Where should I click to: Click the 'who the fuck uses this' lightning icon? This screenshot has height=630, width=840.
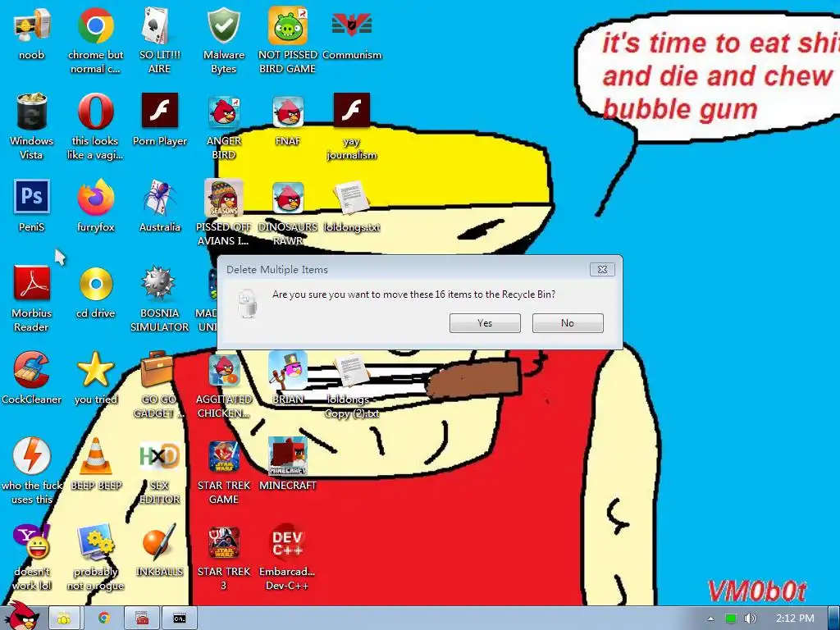(x=32, y=455)
